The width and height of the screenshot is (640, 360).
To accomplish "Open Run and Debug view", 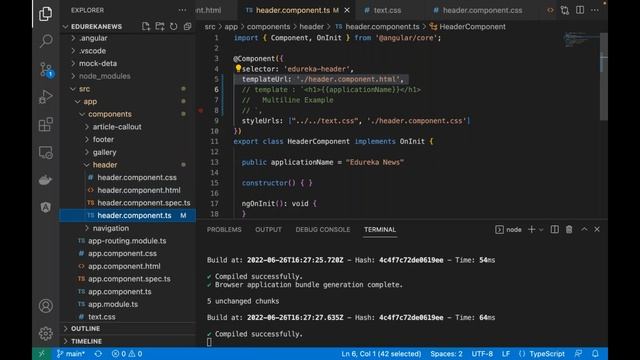I will 46,97.
